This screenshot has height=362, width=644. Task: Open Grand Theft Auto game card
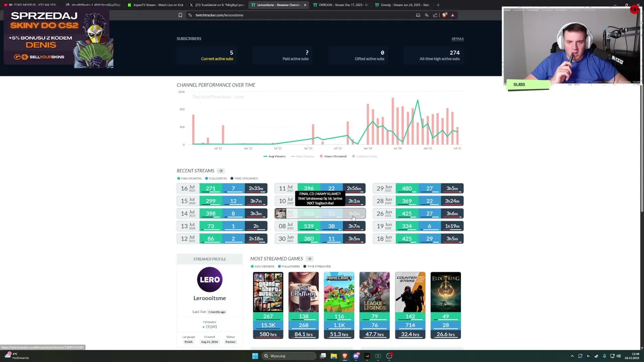[x=268, y=306]
